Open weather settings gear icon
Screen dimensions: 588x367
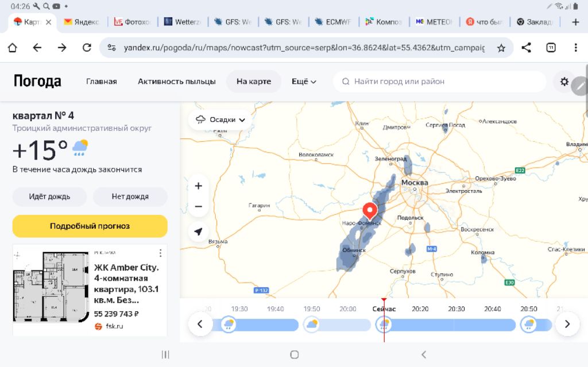coord(564,82)
